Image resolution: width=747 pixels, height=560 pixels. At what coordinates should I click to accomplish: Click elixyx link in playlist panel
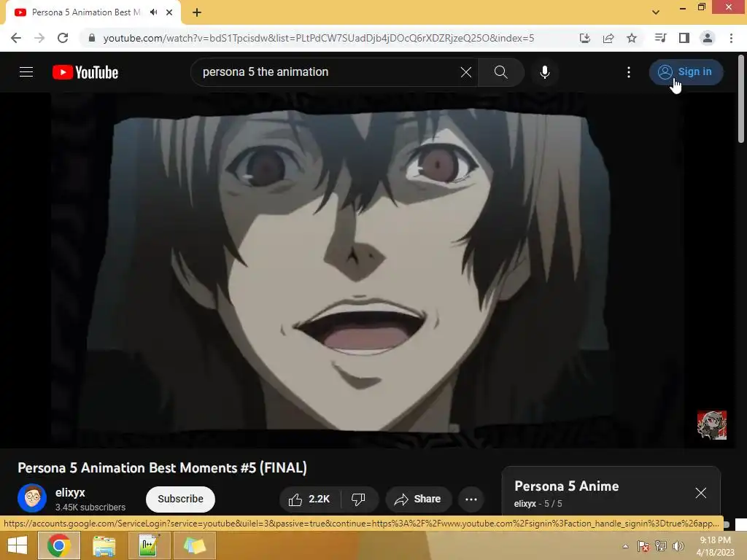(x=525, y=504)
